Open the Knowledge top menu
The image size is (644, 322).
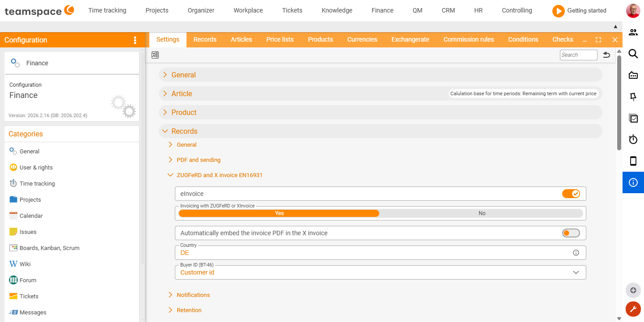(337, 10)
